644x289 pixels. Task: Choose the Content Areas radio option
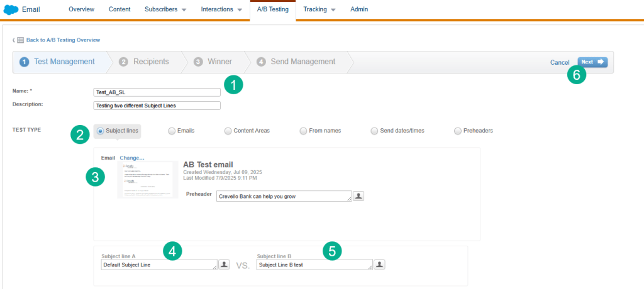(x=228, y=131)
